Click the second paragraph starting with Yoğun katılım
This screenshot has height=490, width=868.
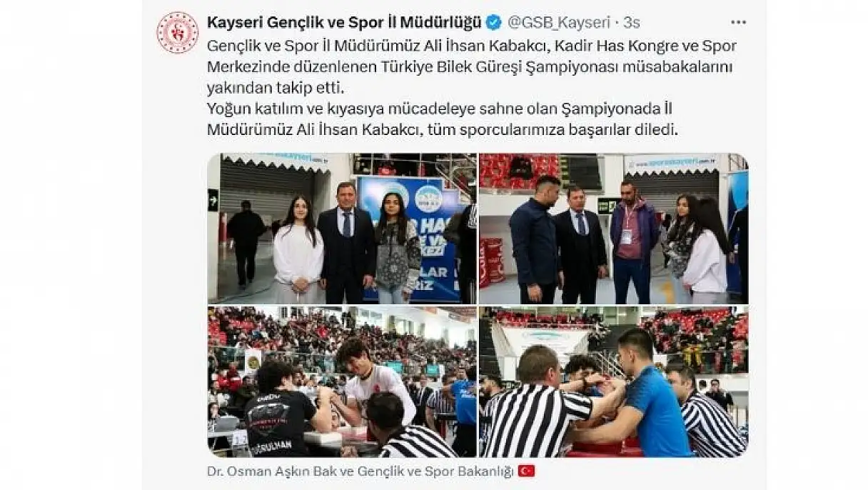coord(440,120)
